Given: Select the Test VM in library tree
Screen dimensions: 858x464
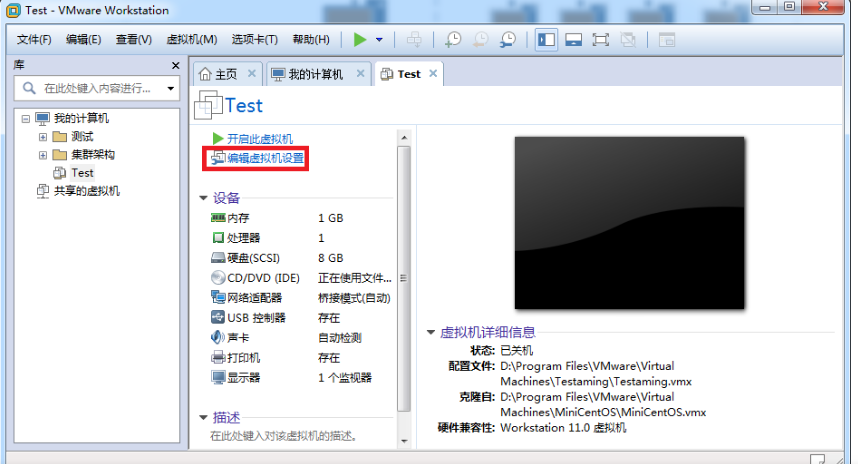Looking at the screenshot, I should pyautogui.click(x=82, y=173).
